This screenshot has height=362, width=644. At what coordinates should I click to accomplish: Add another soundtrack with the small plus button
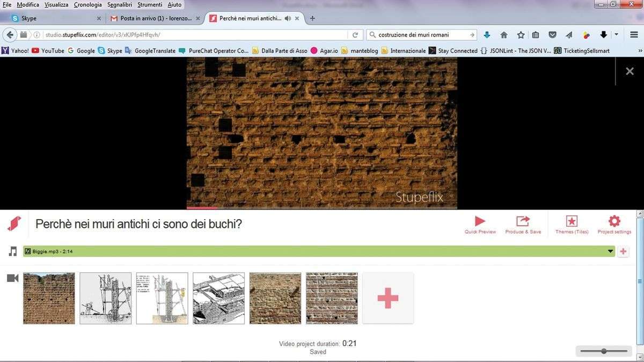coord(623,251)
